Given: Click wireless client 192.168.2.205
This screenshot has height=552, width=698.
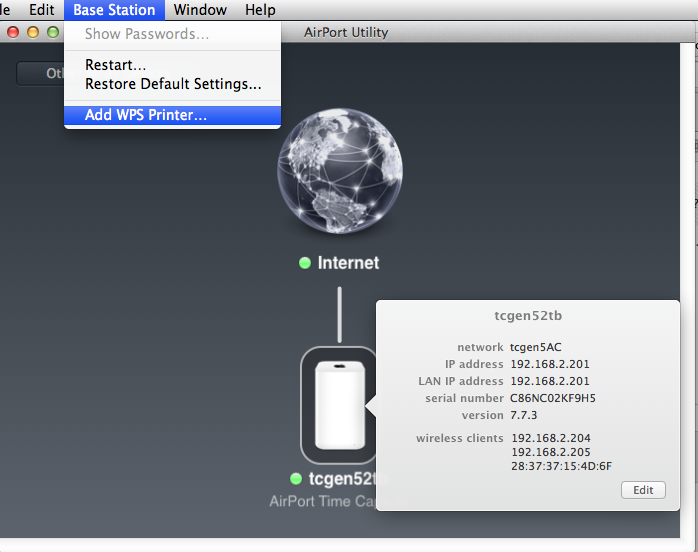Looking at the screenshot, I should (551, 452).
